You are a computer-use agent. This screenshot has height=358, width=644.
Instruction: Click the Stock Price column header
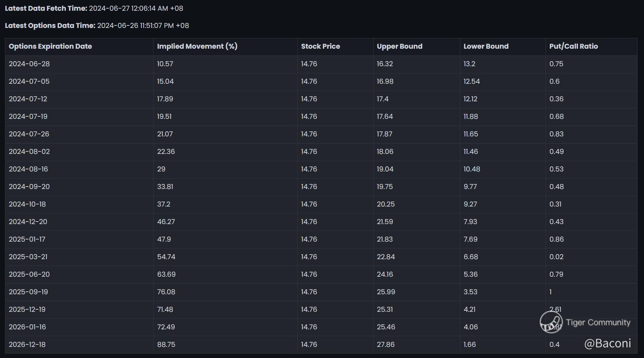click(x=320, y=47)
